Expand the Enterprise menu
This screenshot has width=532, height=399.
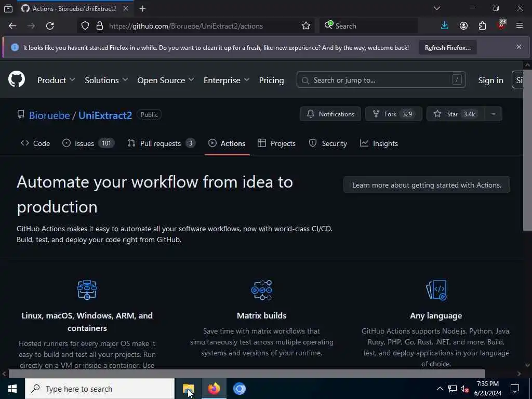coord(227,80)
